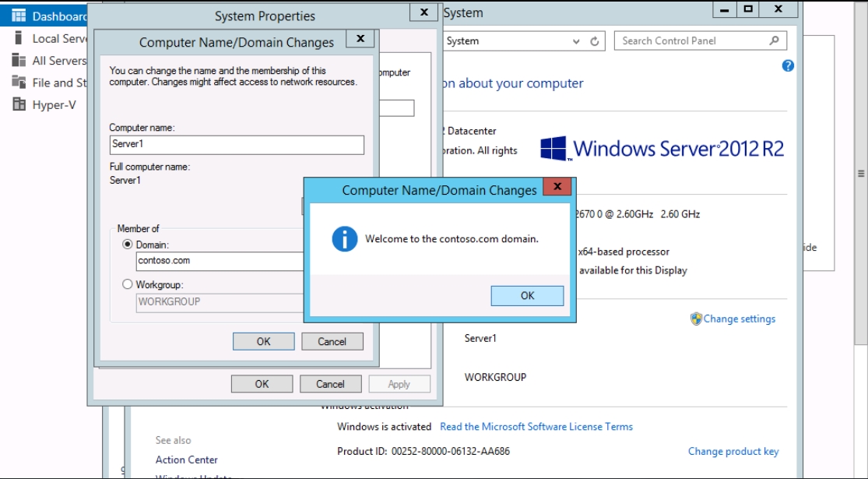Click the magnifier icon in Search Control Panel

[774, 41]
